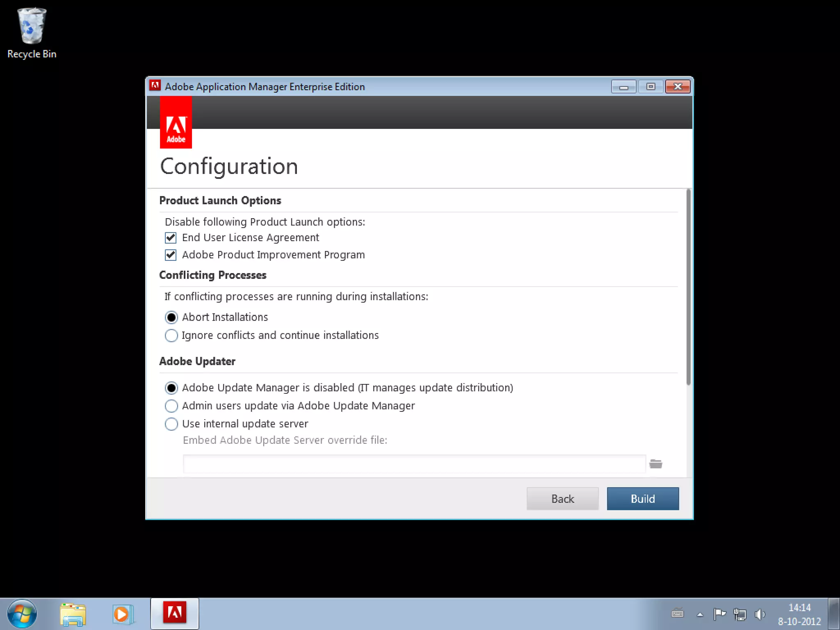This screenshot has width=840, height=630.
Task: Go Back to previous step
Action: [x=562, y=499]
